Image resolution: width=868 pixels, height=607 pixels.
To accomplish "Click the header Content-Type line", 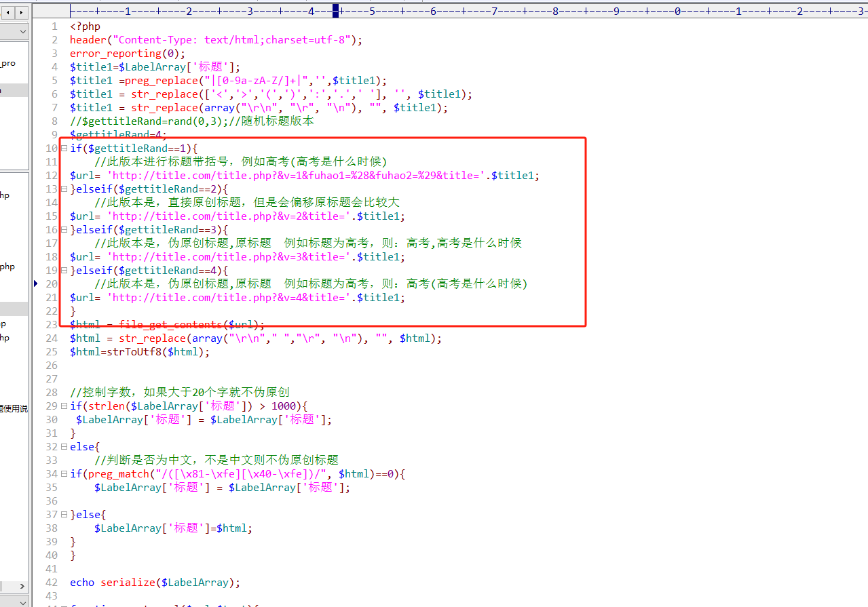I will click(x=216, y=39).
